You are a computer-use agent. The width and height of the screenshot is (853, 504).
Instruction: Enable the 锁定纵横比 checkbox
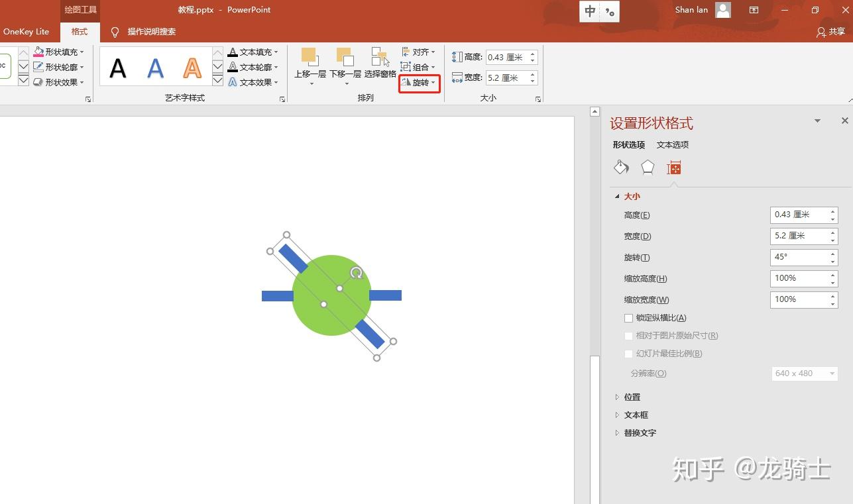click(x=628, y=318)
